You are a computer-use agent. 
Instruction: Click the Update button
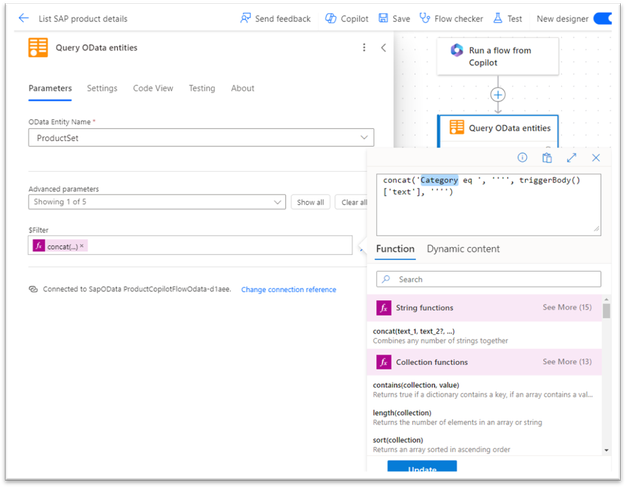(x=422, y=466)
